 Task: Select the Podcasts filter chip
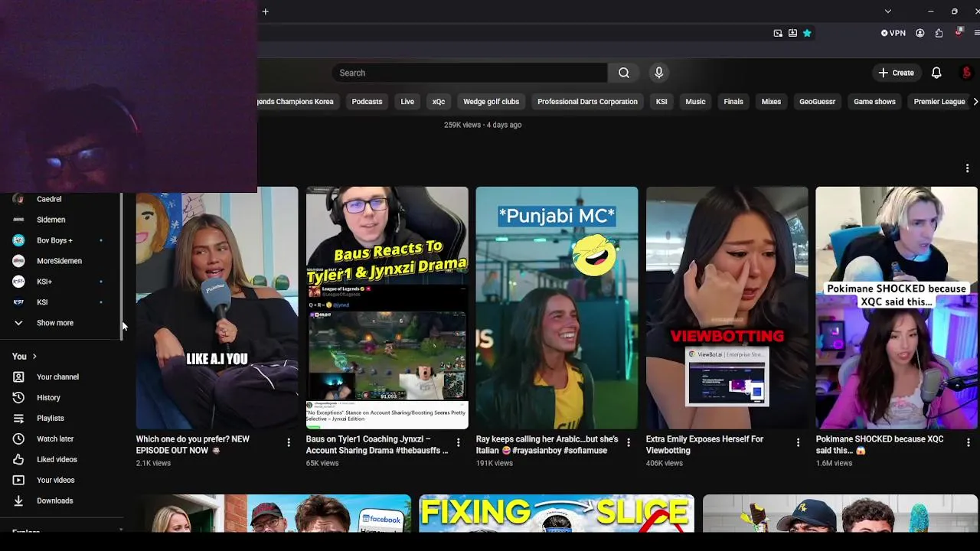(x=367, y=102)
